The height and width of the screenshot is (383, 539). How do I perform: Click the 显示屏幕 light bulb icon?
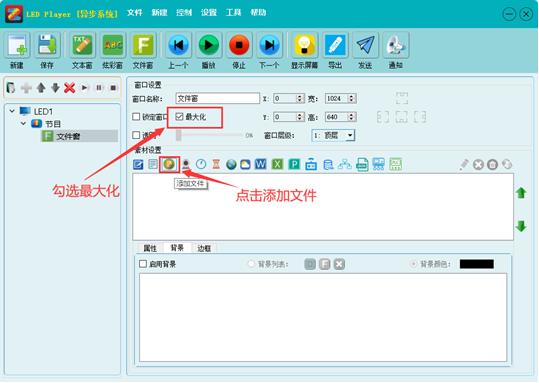[x=305, y=45]
